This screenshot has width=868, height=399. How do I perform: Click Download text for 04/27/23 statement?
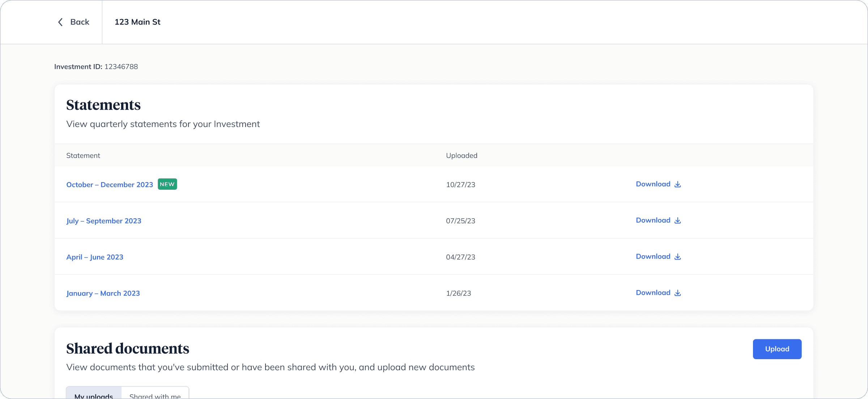pos(653,256)
